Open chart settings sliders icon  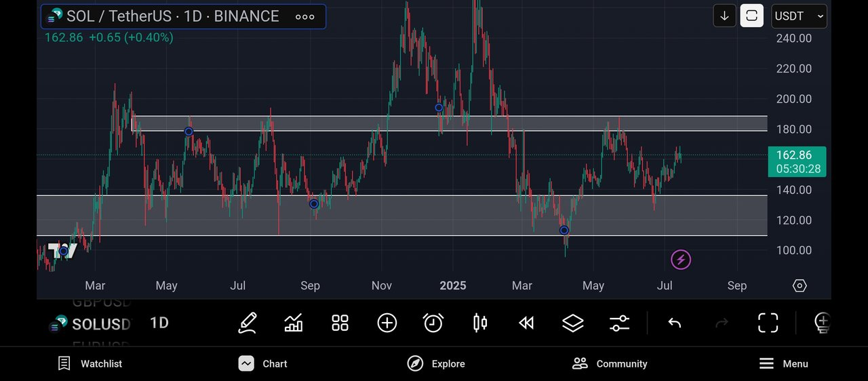click(x=619, y=323)
